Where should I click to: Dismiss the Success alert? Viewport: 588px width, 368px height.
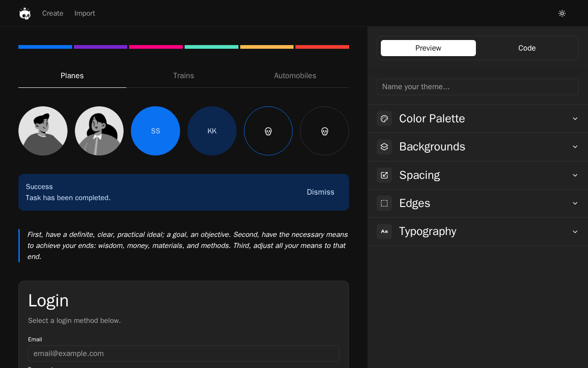point(320,192)
